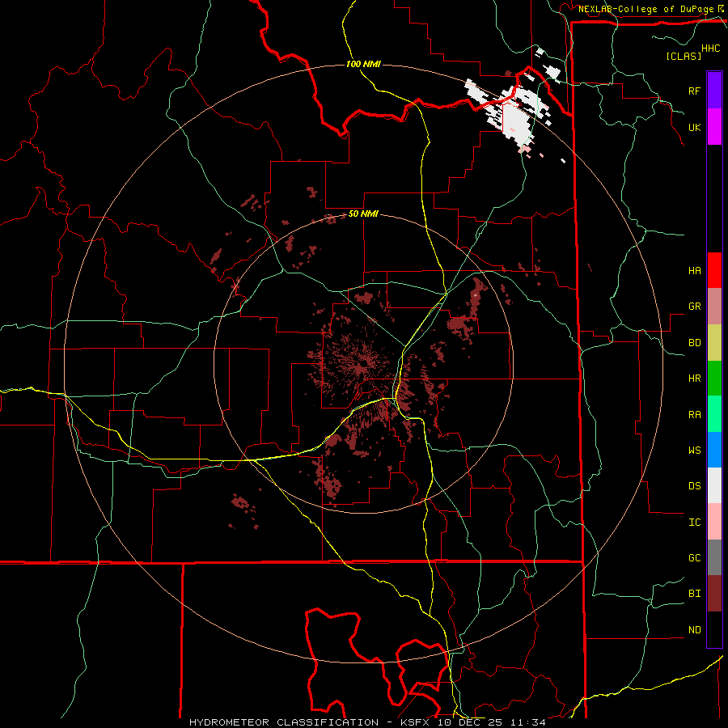
Task: Click the ND legend label
Action: click(x=695, y=629)
